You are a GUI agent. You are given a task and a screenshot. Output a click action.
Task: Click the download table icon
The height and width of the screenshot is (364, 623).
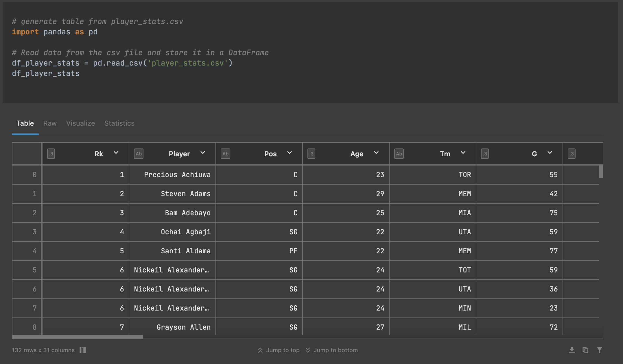pyautogui.click(x=572, y=350)
